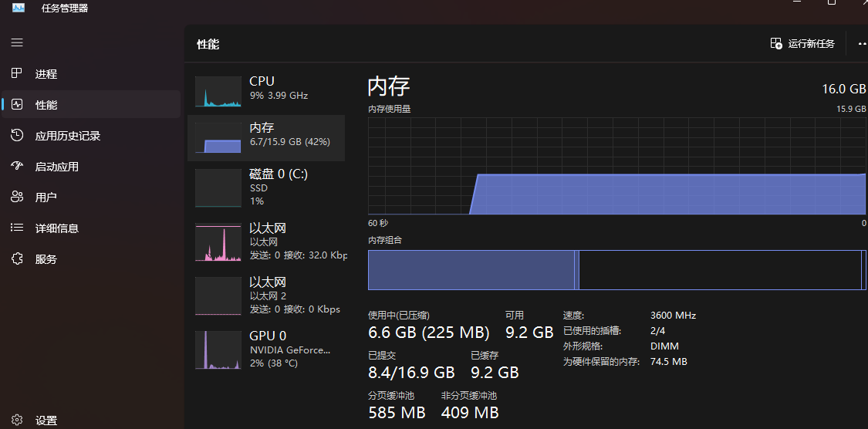
Task: Open the 服务 services puzzle icon
Action: pos(17,259)
